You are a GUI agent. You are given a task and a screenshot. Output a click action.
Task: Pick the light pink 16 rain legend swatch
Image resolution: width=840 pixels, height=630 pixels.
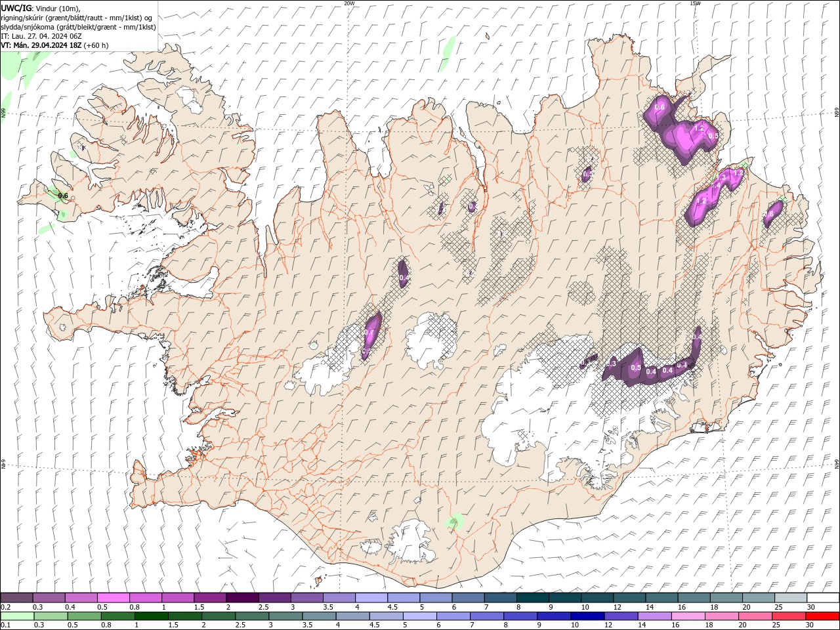pyautogui.click(x=688, y=616)
